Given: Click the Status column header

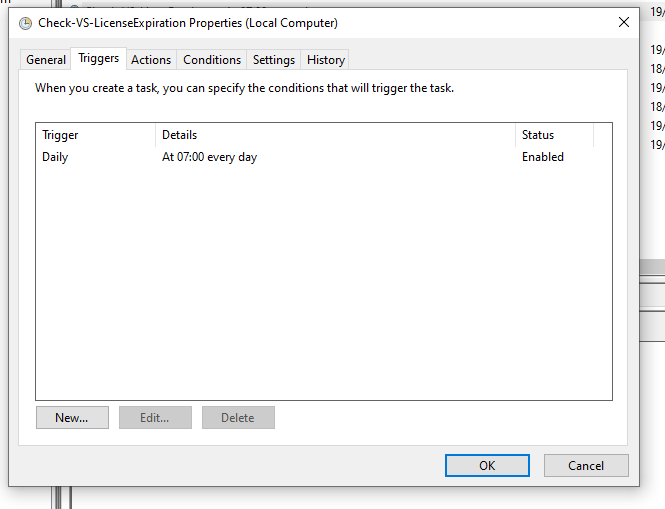Looking at the screenshot, I should [x=554, y=135].
